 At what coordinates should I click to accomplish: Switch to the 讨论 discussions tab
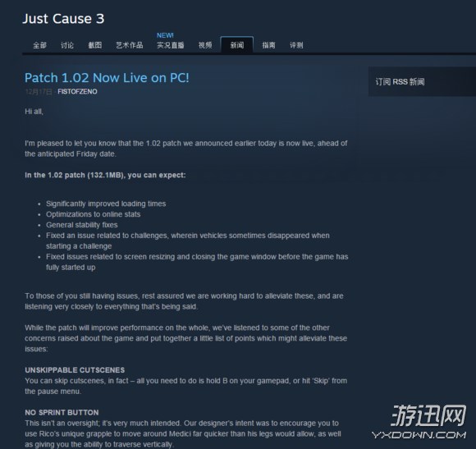click(x=67, y=45)
